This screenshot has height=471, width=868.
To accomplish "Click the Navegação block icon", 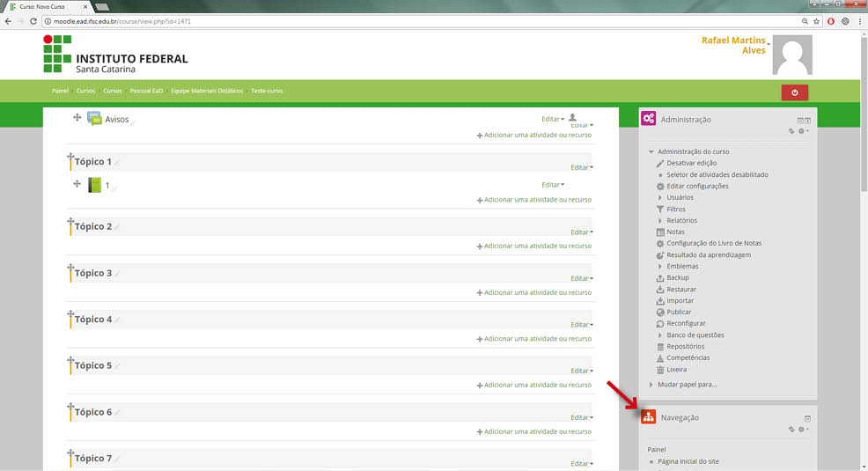I will coord(648,417).
